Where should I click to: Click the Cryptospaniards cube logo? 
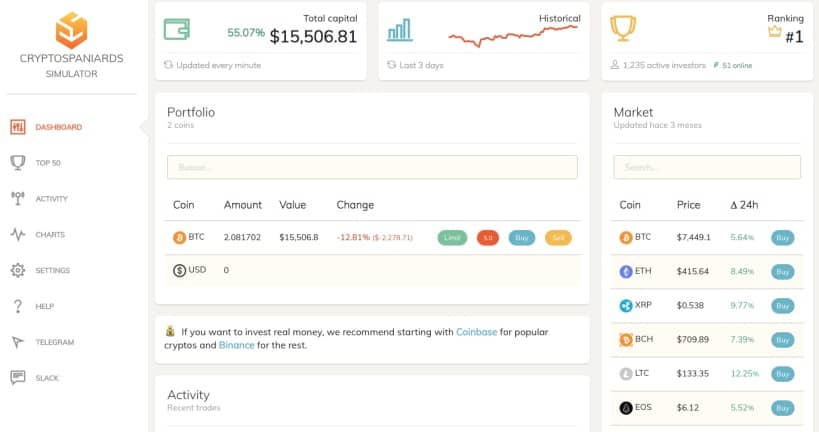click(71, 30)
